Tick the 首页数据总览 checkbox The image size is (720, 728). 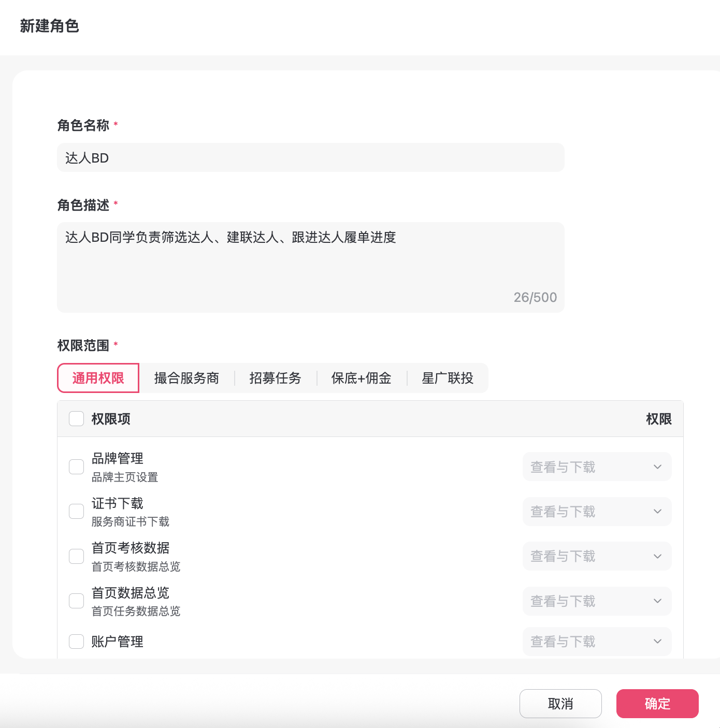[x=77, y=601]
